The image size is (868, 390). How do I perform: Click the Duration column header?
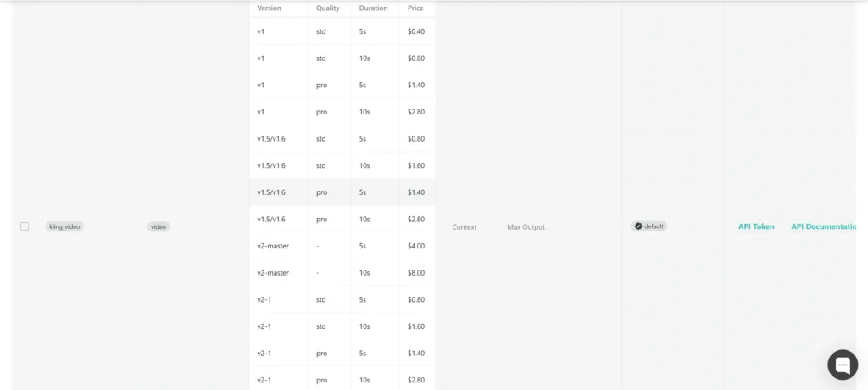pos(373,8)
